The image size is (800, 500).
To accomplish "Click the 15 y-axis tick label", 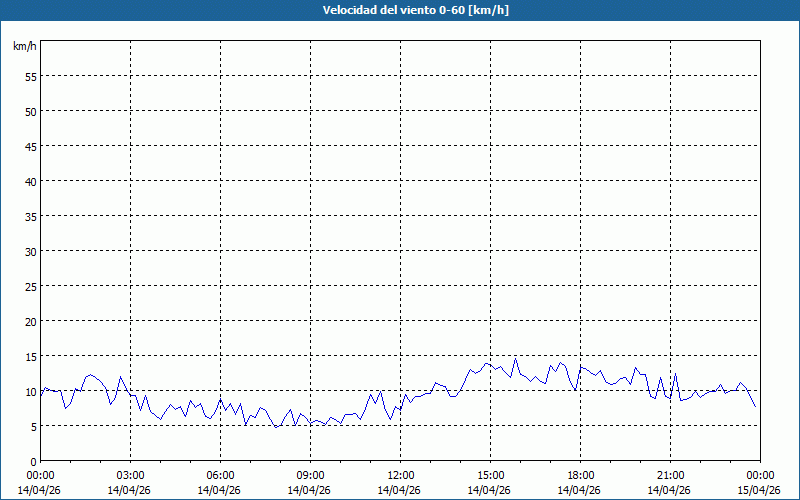I will click(x=30, y=356).
